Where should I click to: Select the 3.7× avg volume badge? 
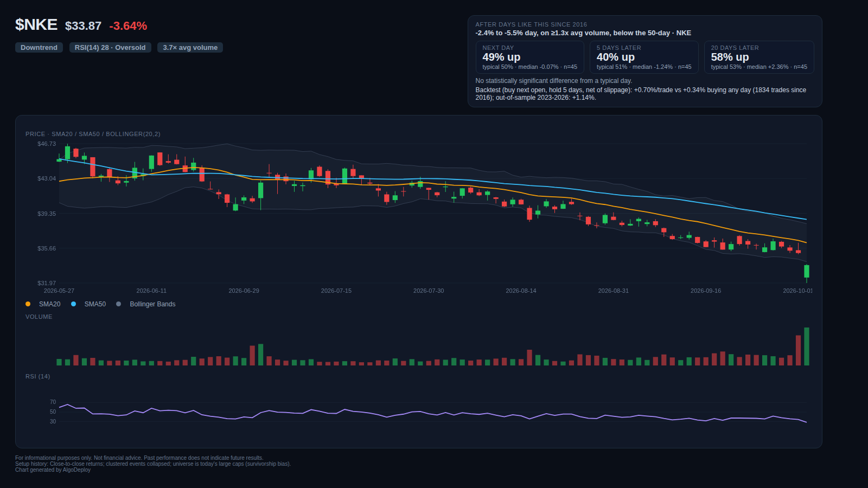(190, 48)
